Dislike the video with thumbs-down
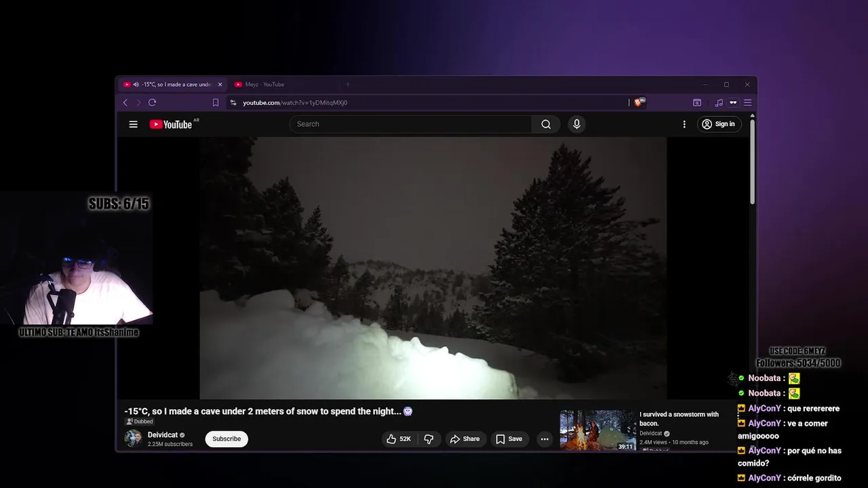This screenshot has height=488, width=868. [429, 439]
